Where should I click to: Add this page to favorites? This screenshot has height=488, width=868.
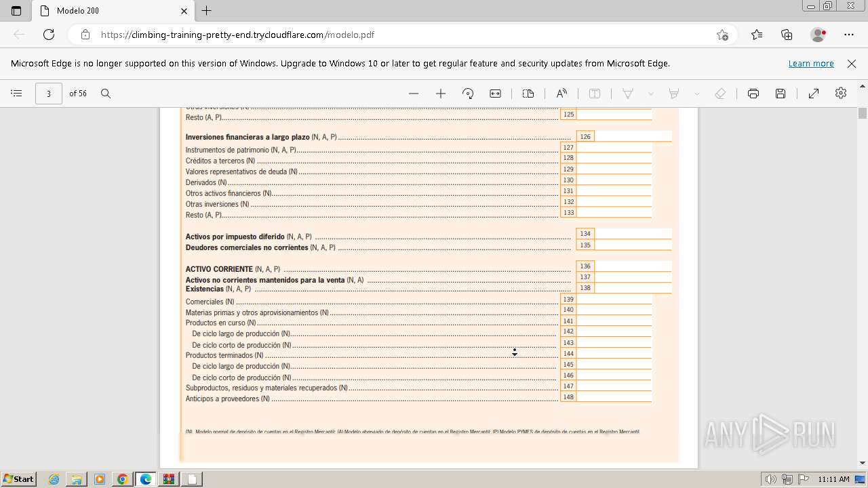pos(722,35)
